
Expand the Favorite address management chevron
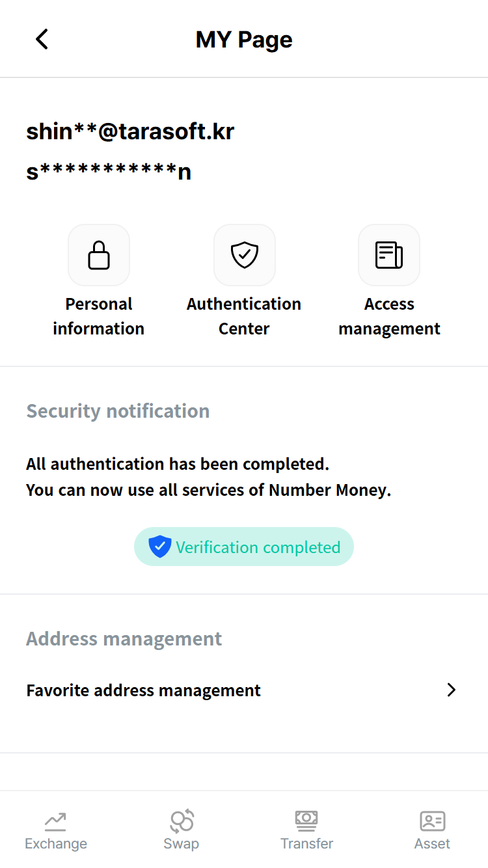(452, 690)
